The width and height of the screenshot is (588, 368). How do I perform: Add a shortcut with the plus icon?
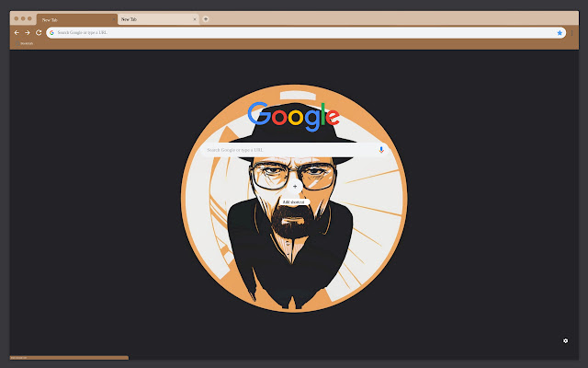click(x=295, y=186)
